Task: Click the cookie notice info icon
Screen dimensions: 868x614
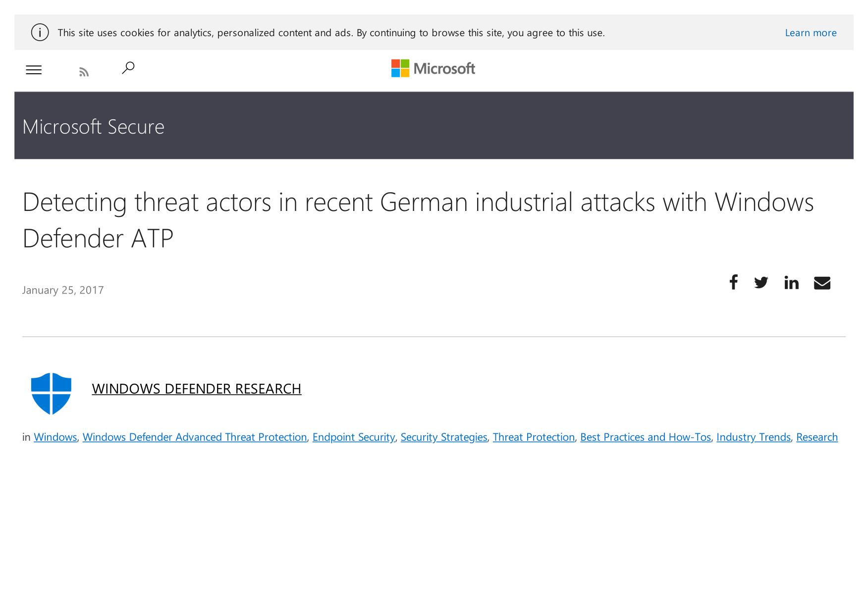Action: (40, 33)
